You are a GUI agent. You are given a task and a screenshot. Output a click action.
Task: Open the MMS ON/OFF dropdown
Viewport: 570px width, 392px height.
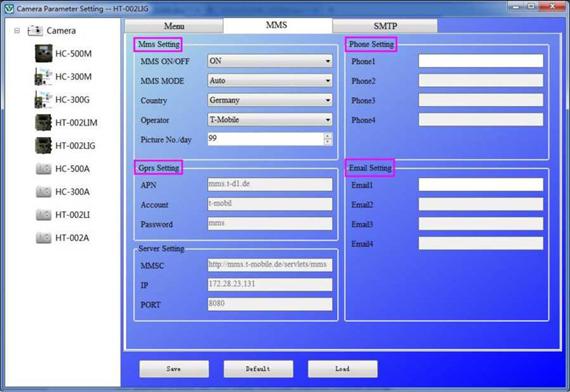coord(270,61)
